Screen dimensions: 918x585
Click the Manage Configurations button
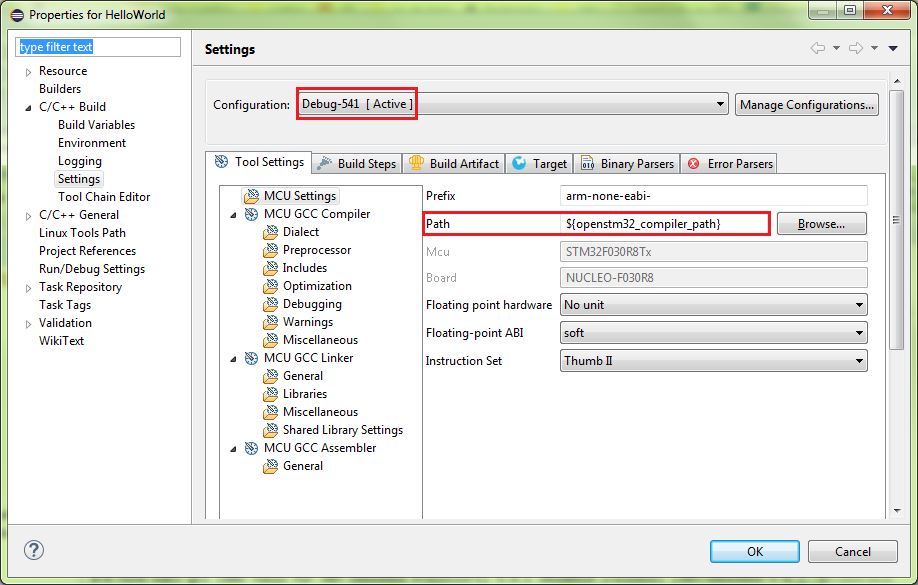pyautogui.click(x=807, y=105)
